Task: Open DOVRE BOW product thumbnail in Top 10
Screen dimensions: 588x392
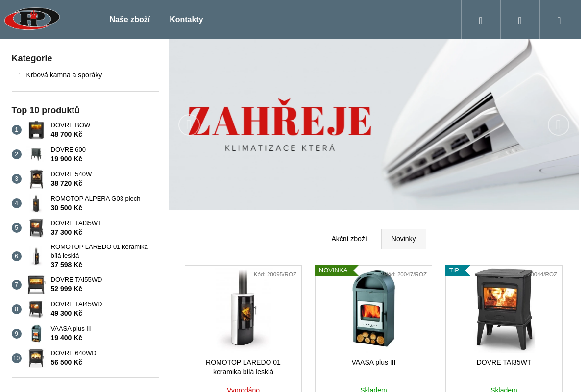Action: pyautogui.click(x=36, y=130)
